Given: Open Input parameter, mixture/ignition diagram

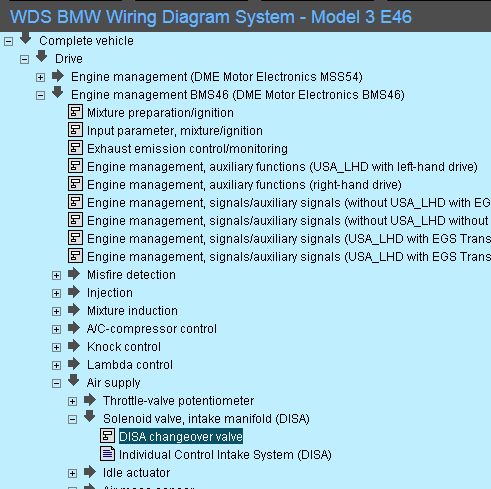Looking at the screenshot, I should [175, 131].
